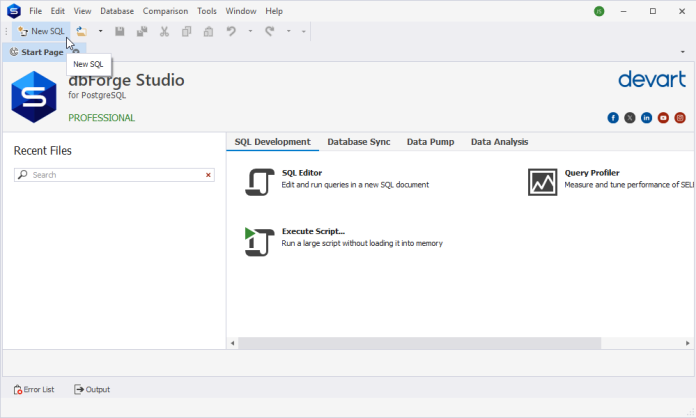The image size is (696, 418).
Task: Open the document tabs list dropdown
Action: (682, 52)
